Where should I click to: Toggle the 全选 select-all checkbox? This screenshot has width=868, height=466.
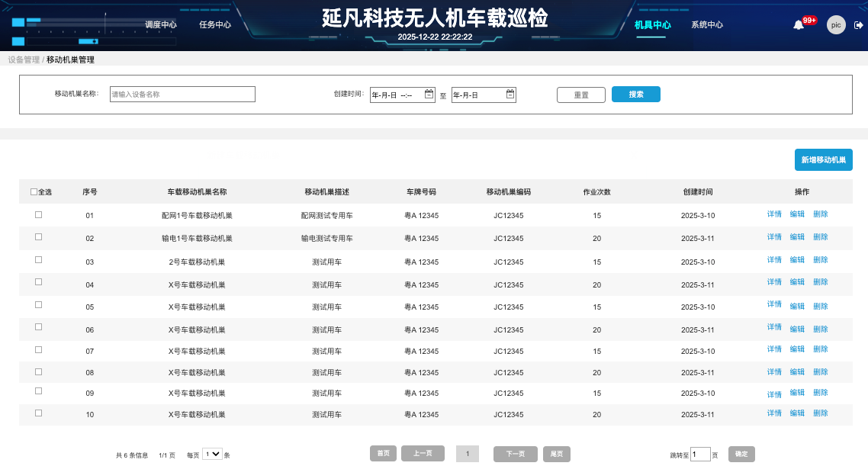[x=34, y=192]
